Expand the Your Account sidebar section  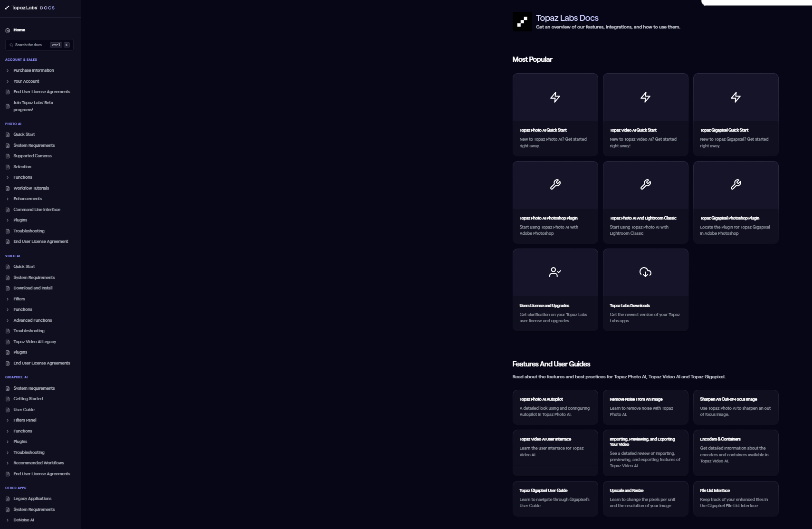[26, 81]
